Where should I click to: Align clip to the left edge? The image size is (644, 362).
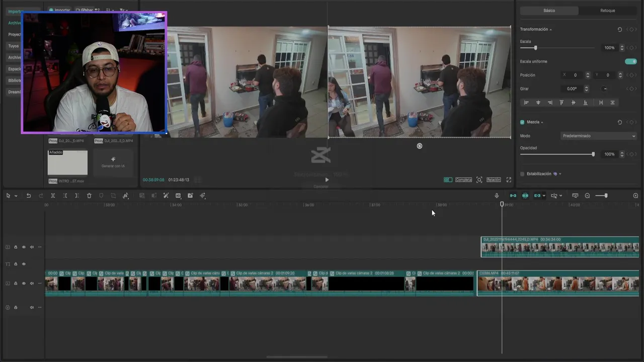coord(526,103)
